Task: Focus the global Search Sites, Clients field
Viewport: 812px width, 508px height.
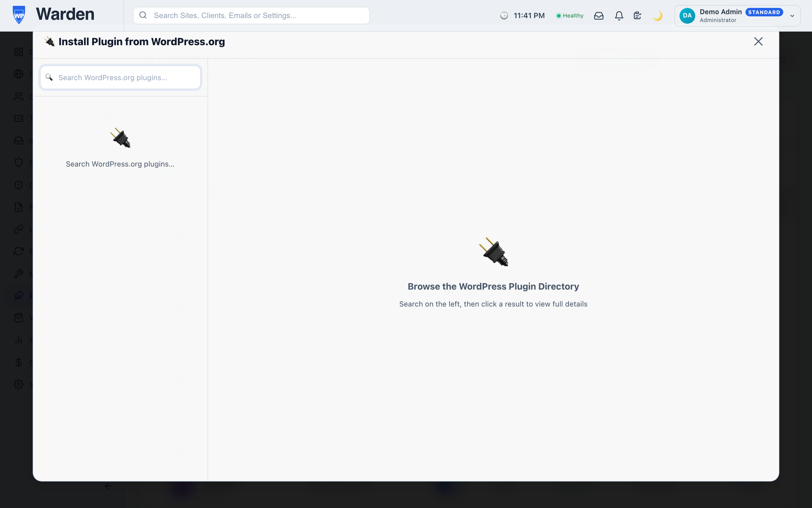Action: point(251,16)
